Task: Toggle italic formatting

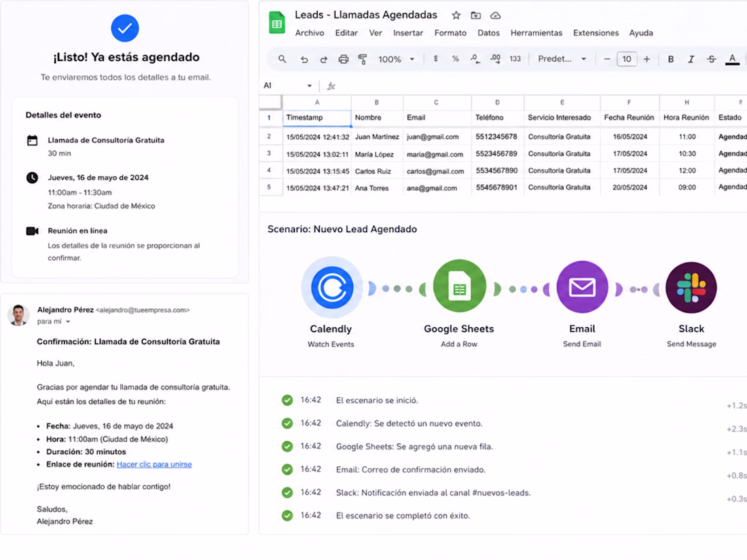Action: [x=691, y=59]
